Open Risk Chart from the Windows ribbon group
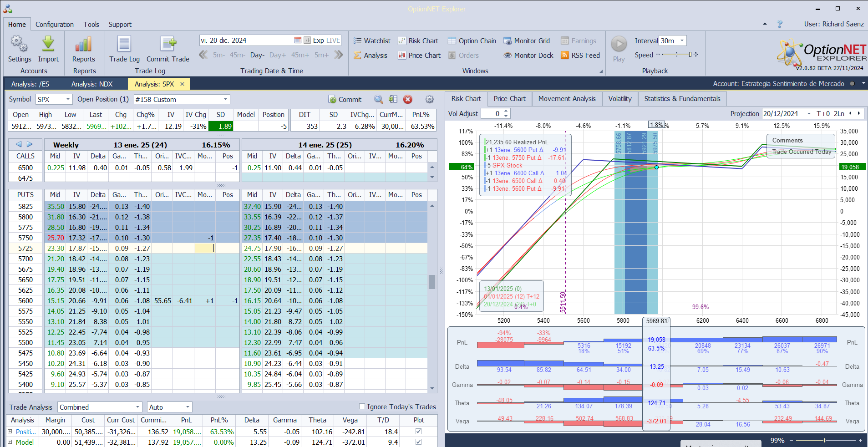 pos(418,41)
